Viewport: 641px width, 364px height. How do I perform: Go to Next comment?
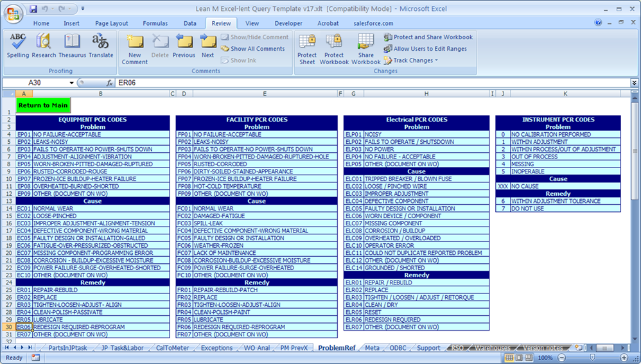[207, 46]
